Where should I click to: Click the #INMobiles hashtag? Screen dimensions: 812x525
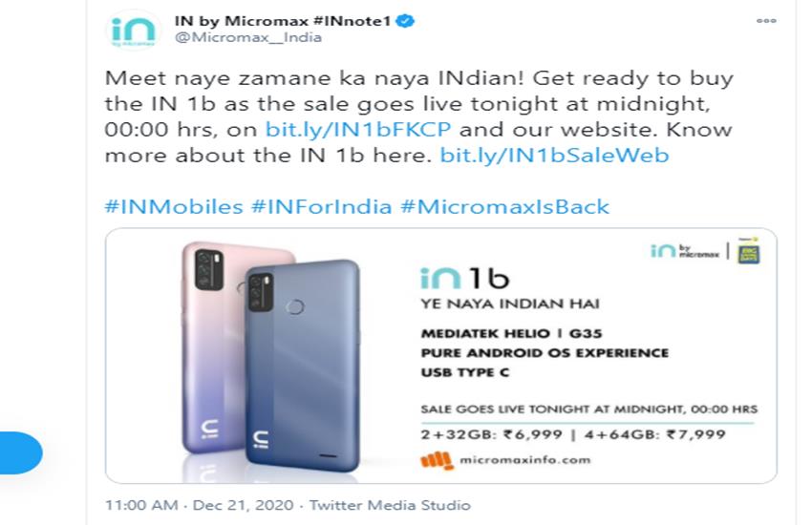pyautogui.click(x=171, y=206)
